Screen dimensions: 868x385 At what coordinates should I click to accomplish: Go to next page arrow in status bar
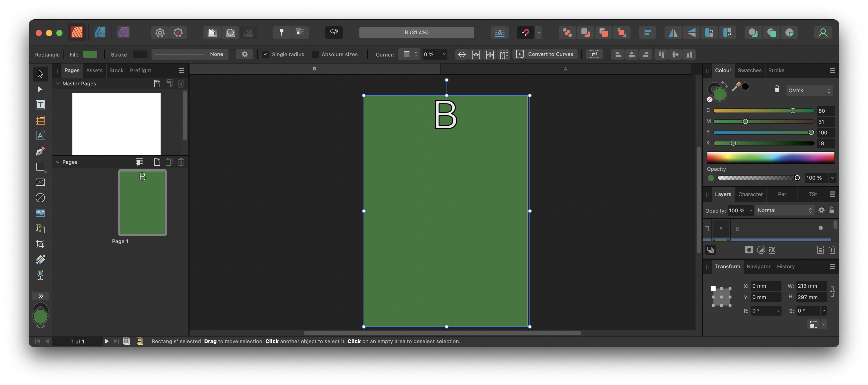[106, 341]
